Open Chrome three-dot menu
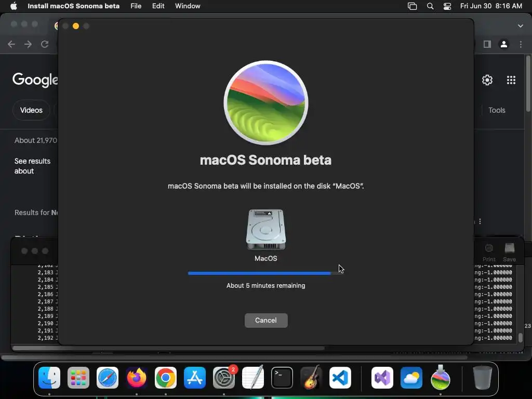This screenshot has width=532, height=399. (521, 45)
